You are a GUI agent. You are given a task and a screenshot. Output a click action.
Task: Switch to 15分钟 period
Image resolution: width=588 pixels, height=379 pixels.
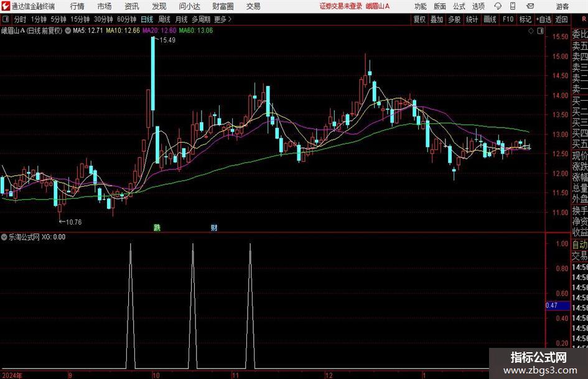pyautogui.click(x=80, y=19)
